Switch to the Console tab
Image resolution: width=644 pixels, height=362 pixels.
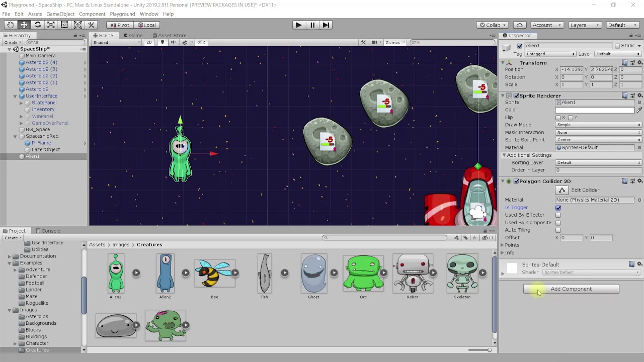48,231
